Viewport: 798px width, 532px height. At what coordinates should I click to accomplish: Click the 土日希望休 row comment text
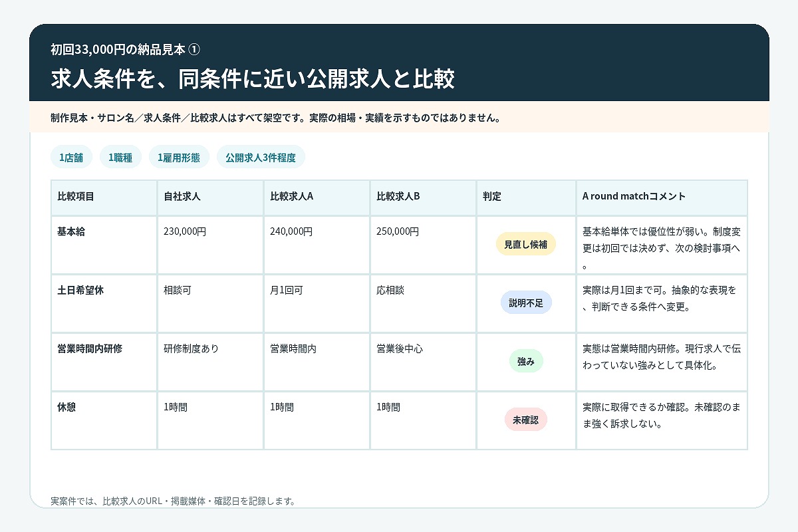[x=661, y=299]
